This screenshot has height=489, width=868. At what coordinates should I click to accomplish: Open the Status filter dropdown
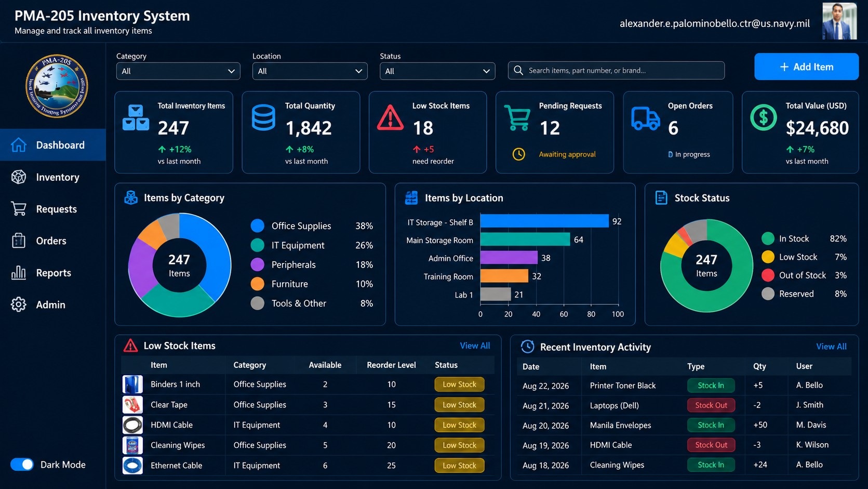coord(437,71)
